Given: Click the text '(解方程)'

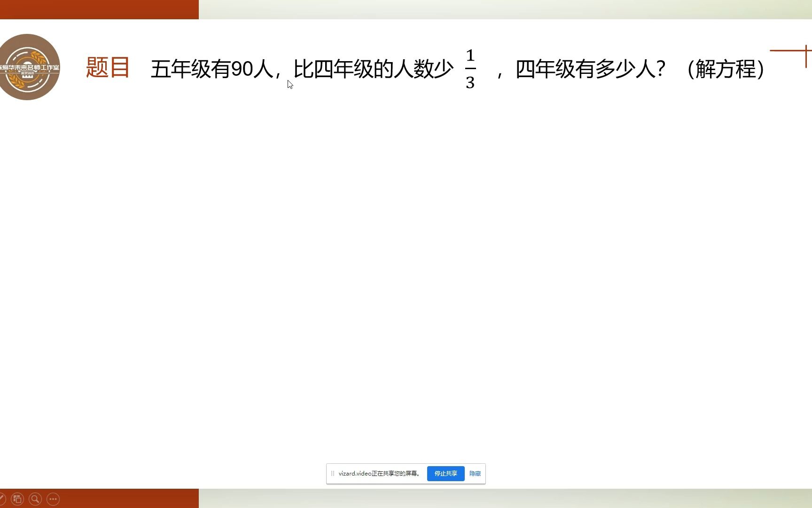Looking at the screenshot, I should [x=726, y=69].
